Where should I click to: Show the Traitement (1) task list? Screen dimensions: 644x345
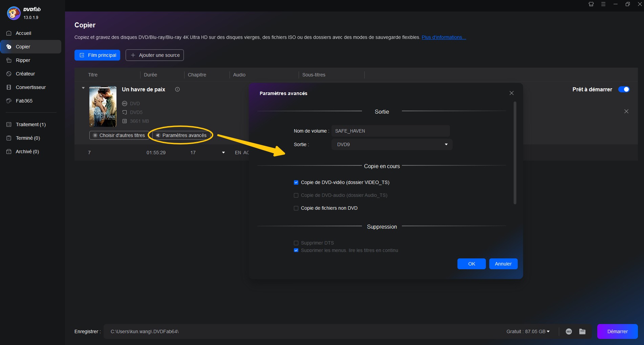(x=30, y=124)
